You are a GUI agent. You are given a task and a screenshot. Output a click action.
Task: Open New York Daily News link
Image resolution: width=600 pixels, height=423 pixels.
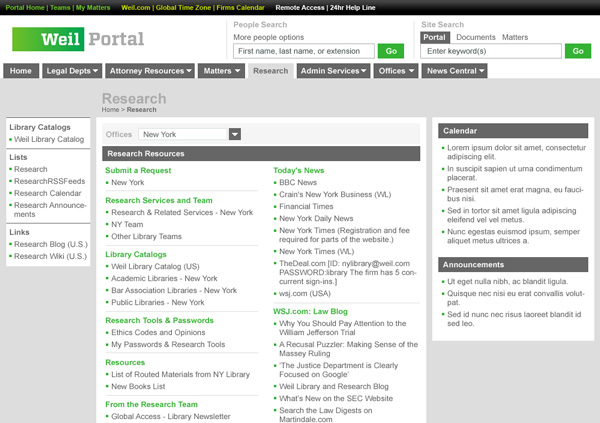(316, 219)
